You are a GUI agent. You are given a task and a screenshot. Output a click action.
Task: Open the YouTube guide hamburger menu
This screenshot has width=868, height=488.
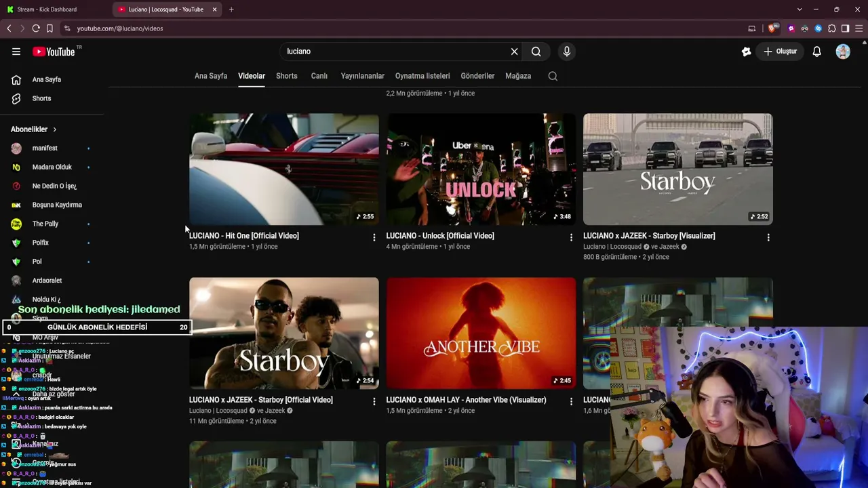(x=16, y=52)
